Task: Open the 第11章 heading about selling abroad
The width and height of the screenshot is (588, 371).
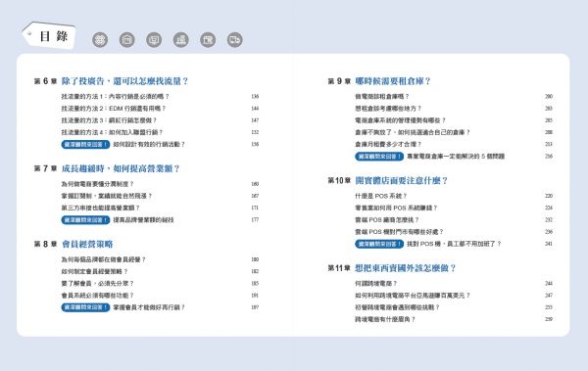Action: [392, 268]
